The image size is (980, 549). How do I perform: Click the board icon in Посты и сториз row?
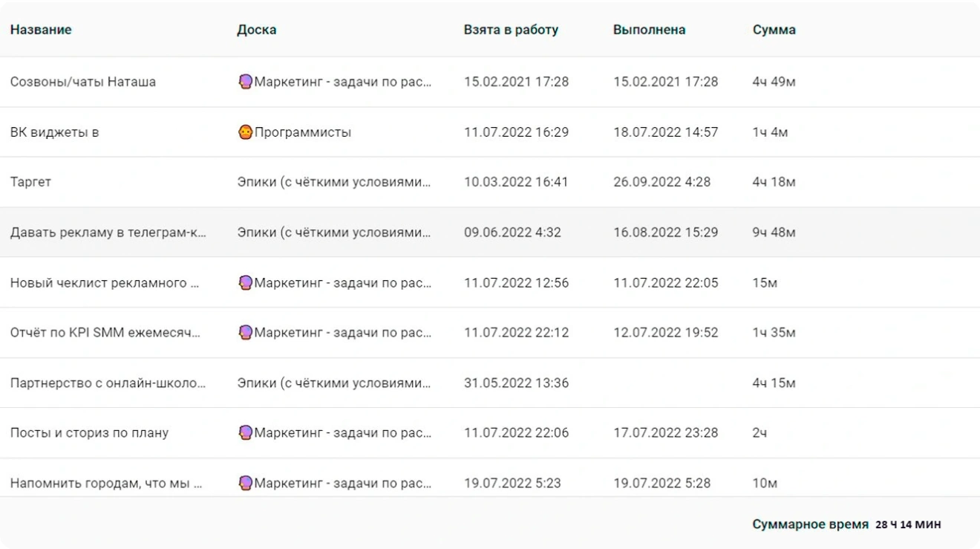(245, 432)
